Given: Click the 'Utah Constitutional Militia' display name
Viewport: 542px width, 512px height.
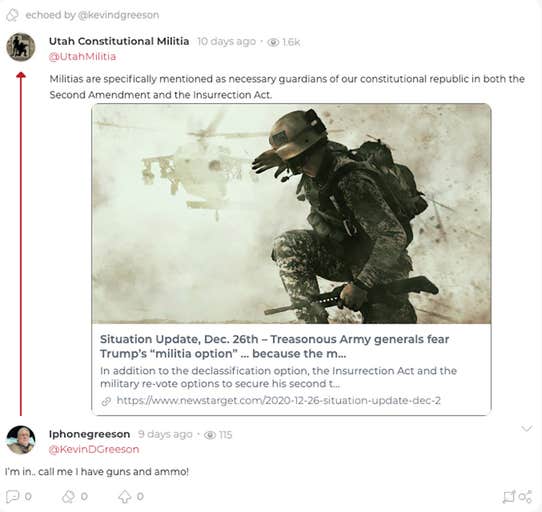Looking at the screenshot, I should 119,41.
